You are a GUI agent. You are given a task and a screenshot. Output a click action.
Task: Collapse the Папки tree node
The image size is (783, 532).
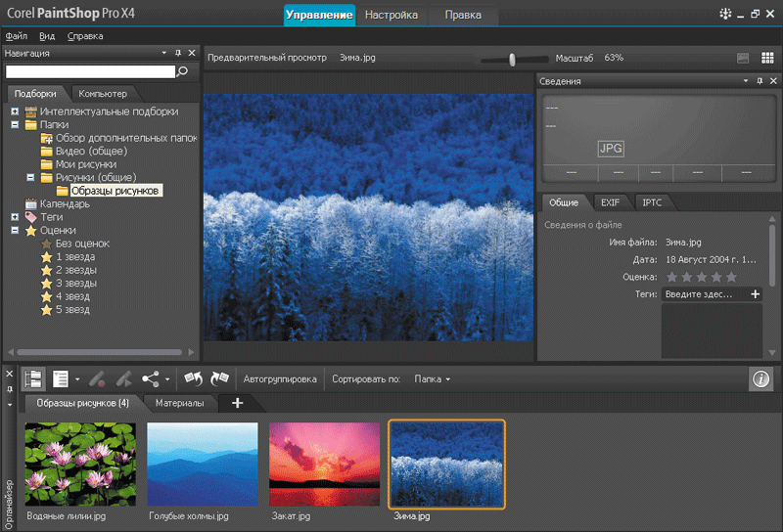(16, 125)
